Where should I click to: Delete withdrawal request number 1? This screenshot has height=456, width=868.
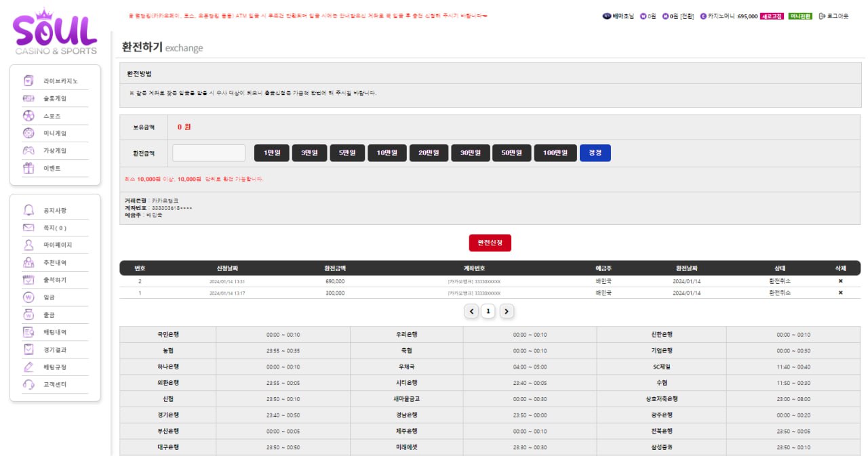click(841, 293)
